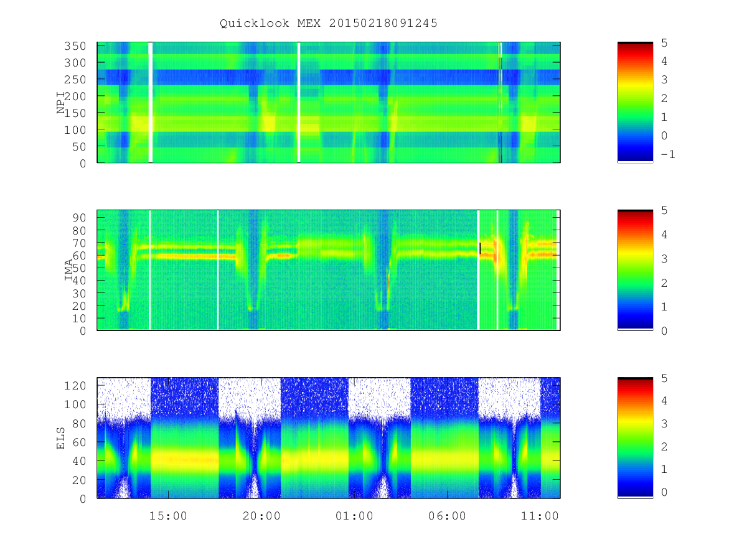Click the NPI axis label
Viewport: 747px width, 560px height.
pos(61,103)
